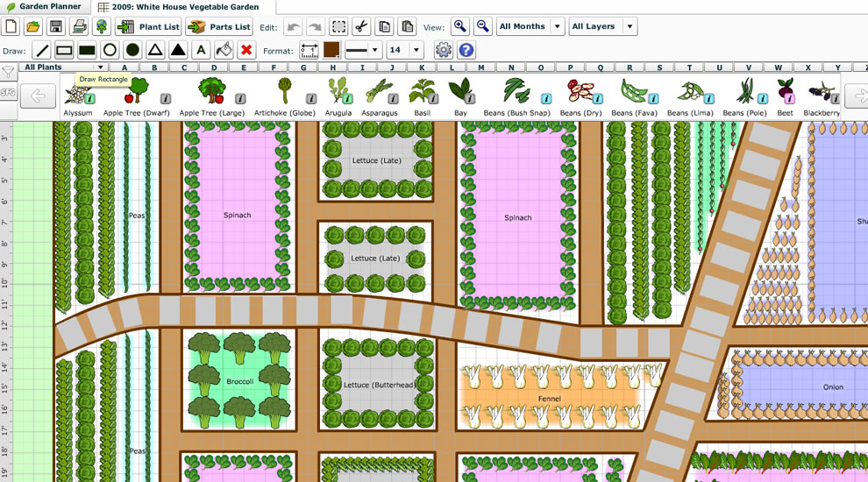This screenshot has height=482, width=868.
Task: Select the Draw Line tool
Action: coord(41,51)
